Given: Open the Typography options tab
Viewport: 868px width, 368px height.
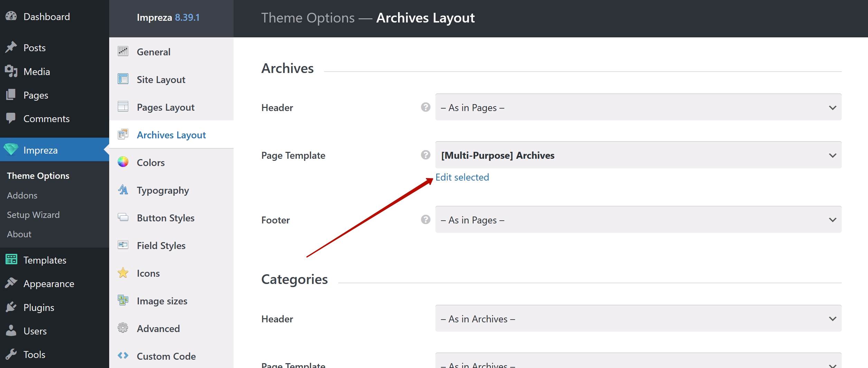Looking at the screenshot, I should tap(171, 190).
